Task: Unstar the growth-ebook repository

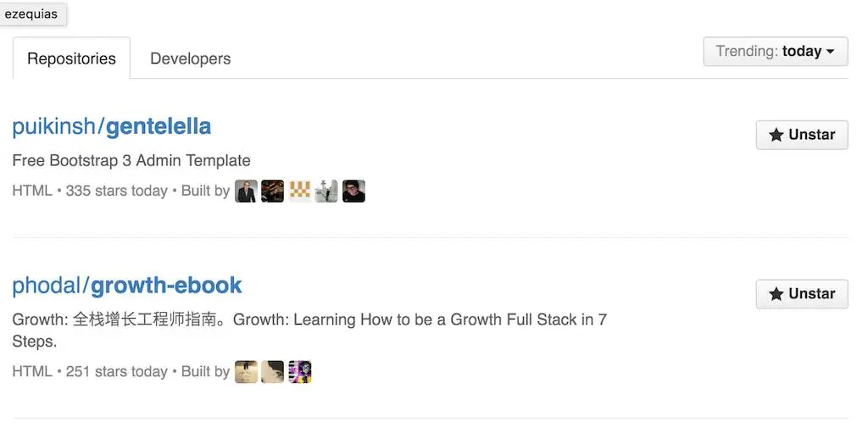Action: pyautogui.click(x=802, y=294)
